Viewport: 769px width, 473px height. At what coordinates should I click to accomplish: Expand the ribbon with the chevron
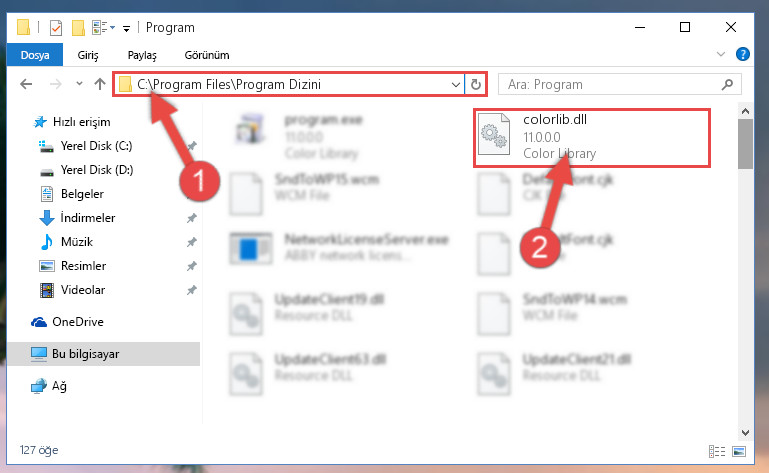click(720, 54)
